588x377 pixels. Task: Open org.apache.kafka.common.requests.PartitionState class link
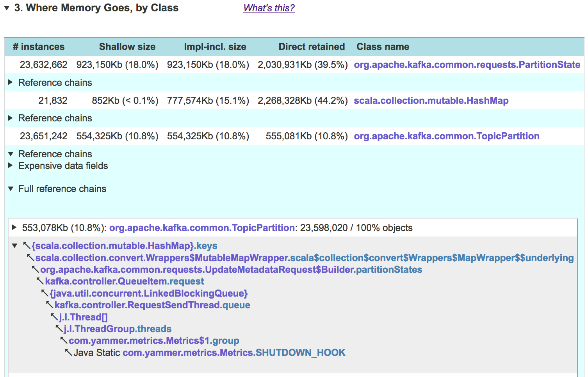point(467,65)
